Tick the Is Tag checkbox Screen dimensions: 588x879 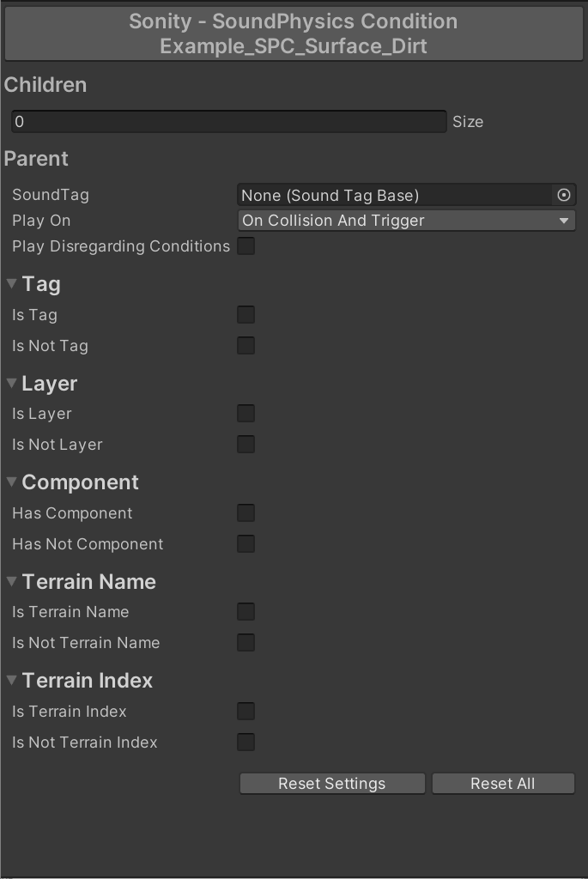click(246, 315)
